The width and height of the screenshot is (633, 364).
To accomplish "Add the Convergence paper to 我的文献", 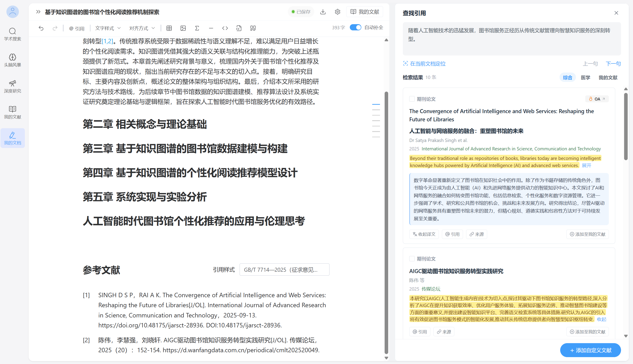I will pos(588,234).
